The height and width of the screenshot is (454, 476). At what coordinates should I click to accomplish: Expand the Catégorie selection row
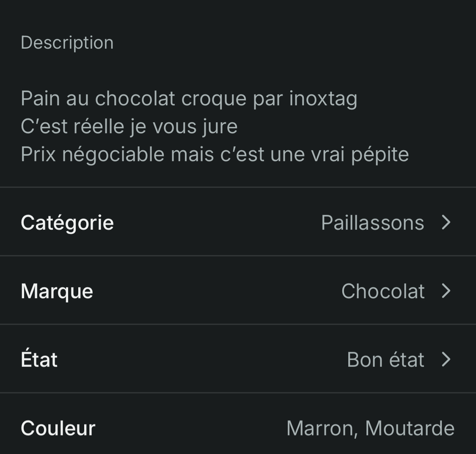pyautogui.click(x=238, y=222)
